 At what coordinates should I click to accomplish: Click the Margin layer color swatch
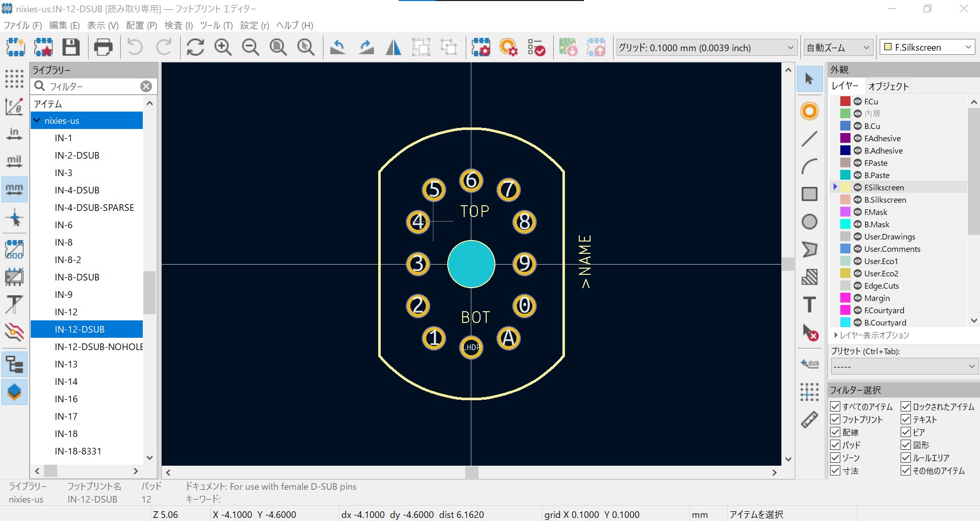click(845, 298)
